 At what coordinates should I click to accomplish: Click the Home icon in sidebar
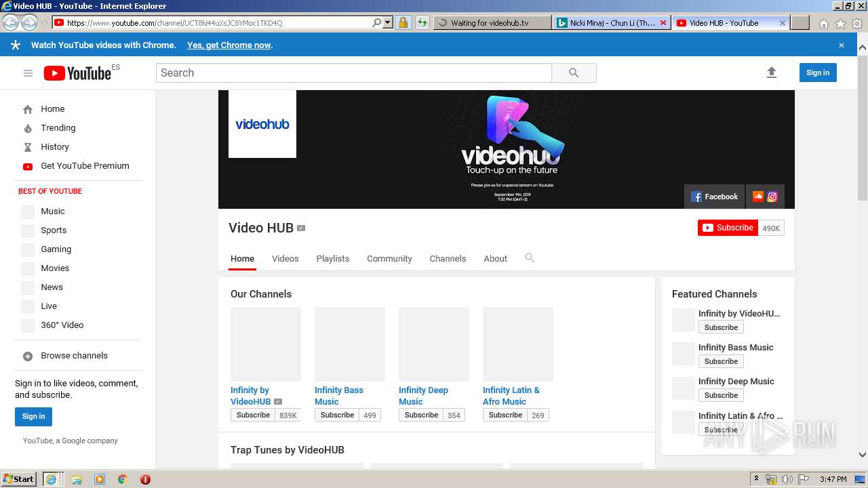pos(28,109)
